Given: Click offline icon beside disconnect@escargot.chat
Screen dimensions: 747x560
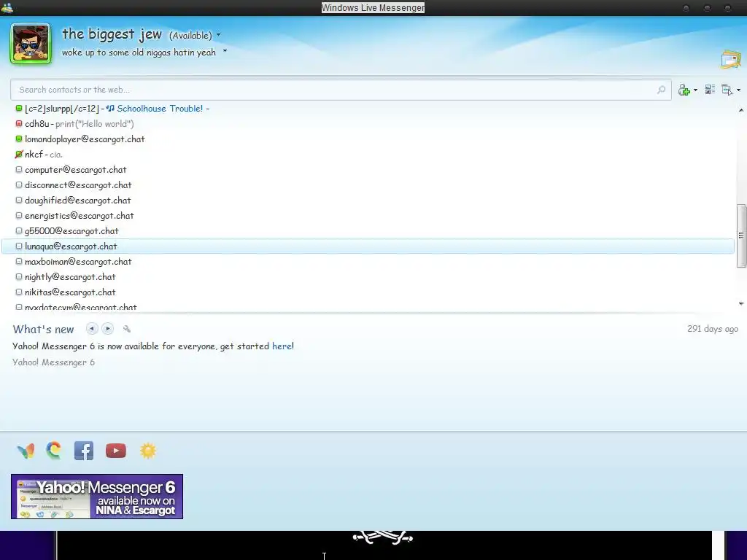Looking at the screenshot, I should pyautogui.click(x=19, y=184).
